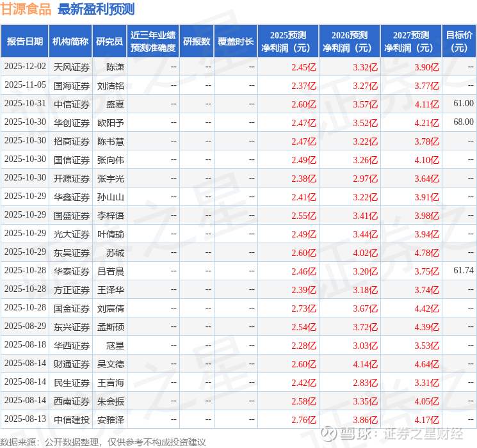Click the 西南证券 institution cell
The image size is (477, 448).
point(72,401)
